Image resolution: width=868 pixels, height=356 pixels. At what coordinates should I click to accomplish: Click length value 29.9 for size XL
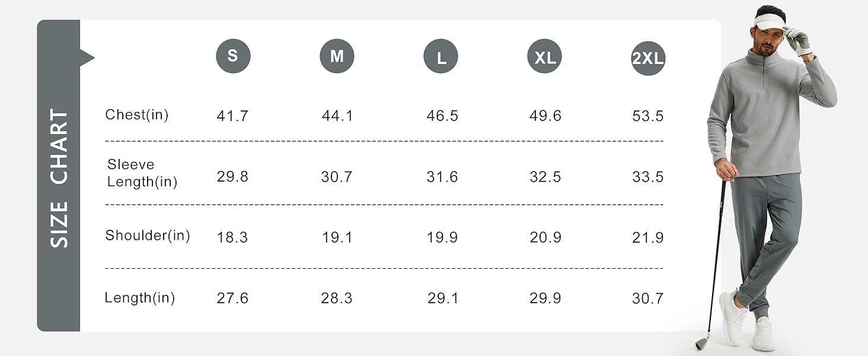[x=545, y=298]
